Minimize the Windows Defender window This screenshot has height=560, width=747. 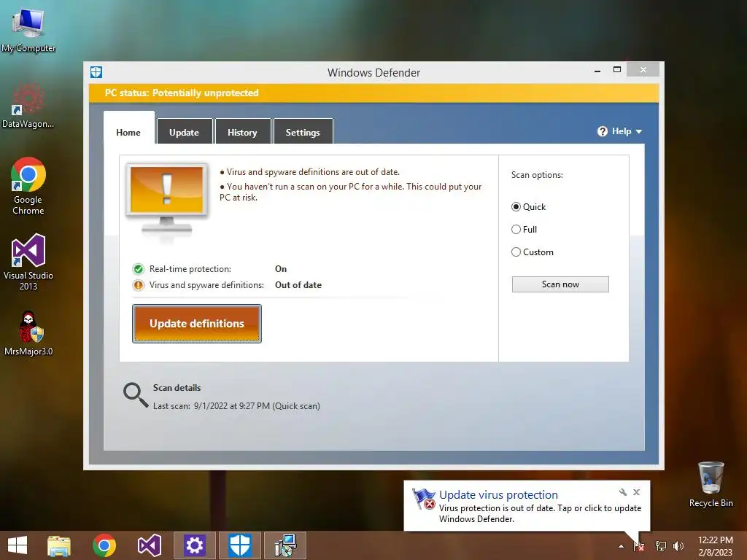click(597, 71)
